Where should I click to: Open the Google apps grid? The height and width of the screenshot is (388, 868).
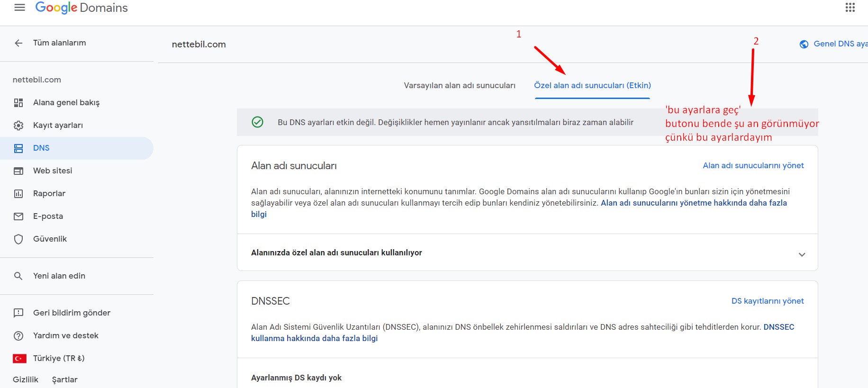[x=850, y=8]
